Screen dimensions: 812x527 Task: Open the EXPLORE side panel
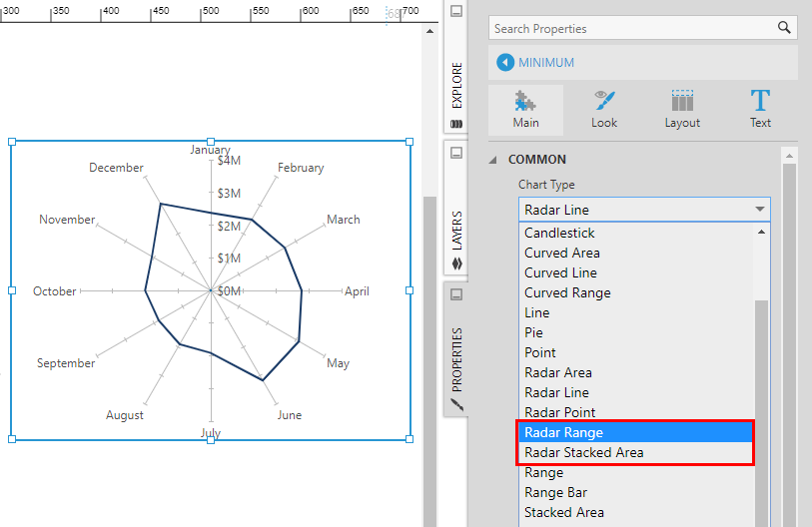point(456,86)
